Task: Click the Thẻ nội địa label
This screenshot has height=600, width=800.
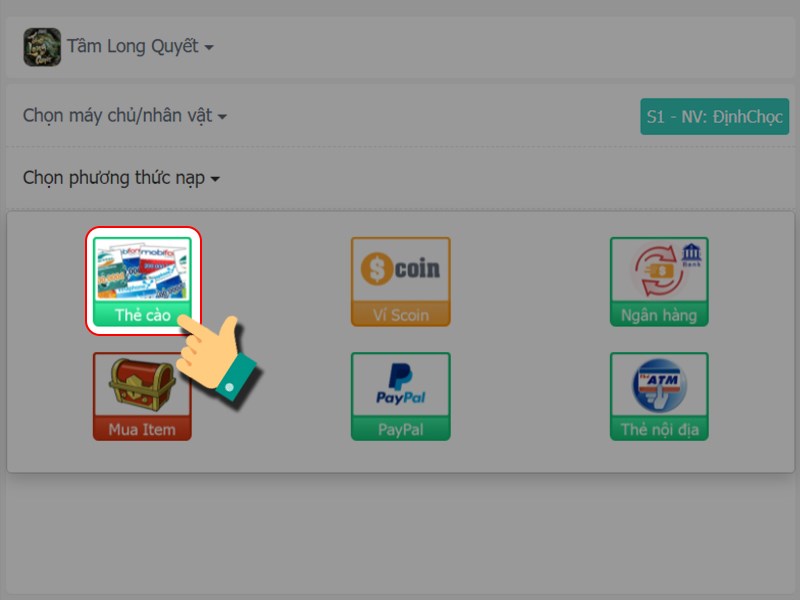Action: (659, 429)
